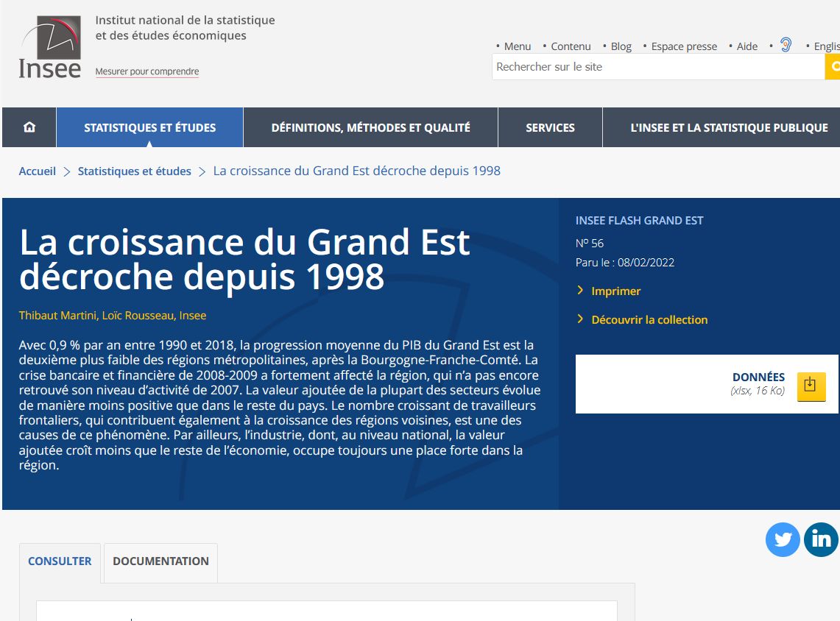Click chevron beside Découvrir la collection
The image size is (840, 621).
pos(580,319)
